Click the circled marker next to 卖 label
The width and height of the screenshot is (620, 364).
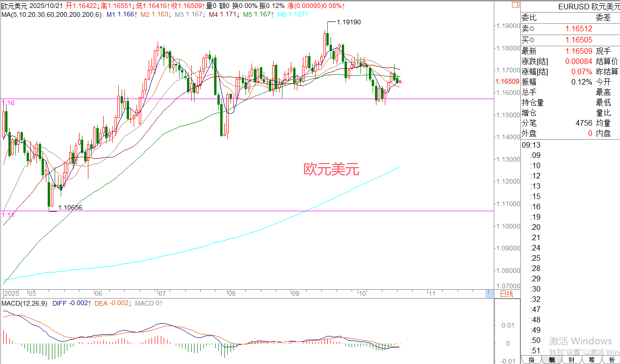(531, 29)
